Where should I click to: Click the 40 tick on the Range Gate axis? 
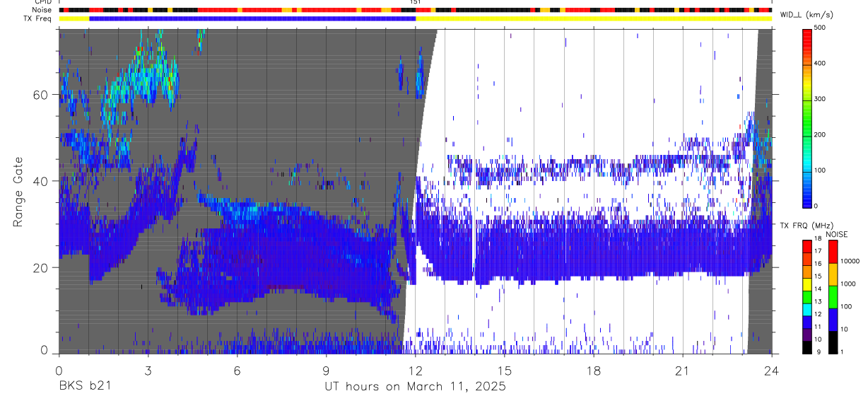pyautogui.click(x=42, y=180)
